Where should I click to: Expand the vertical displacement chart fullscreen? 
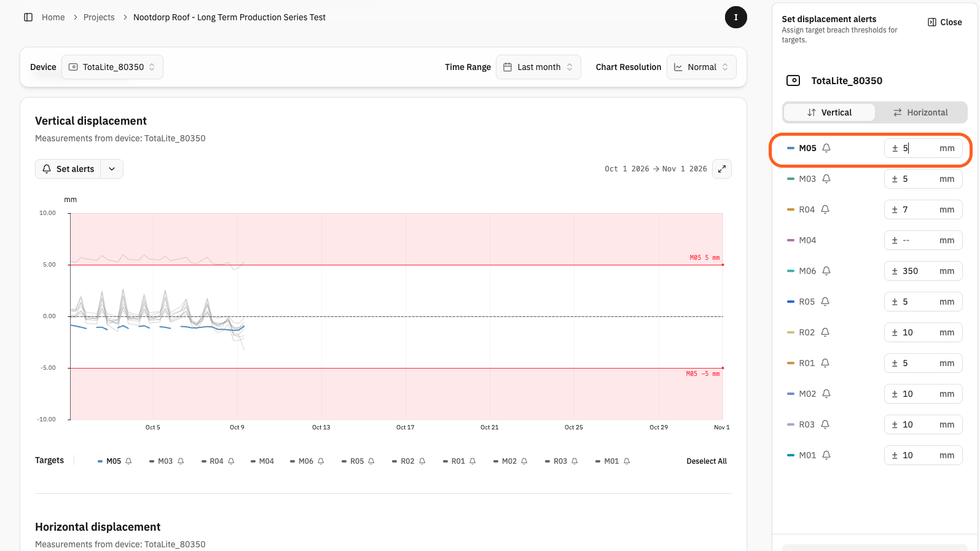click(x=722, y=169)
